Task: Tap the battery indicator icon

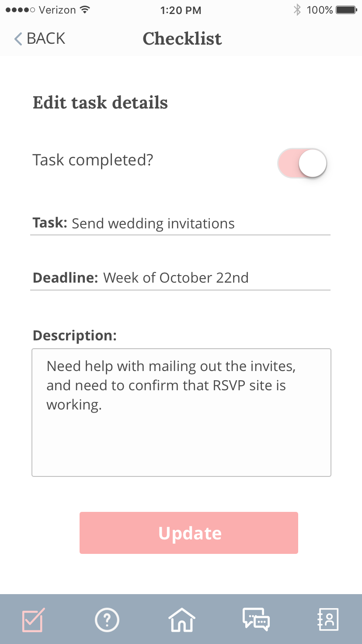Action: coord(347,10)
